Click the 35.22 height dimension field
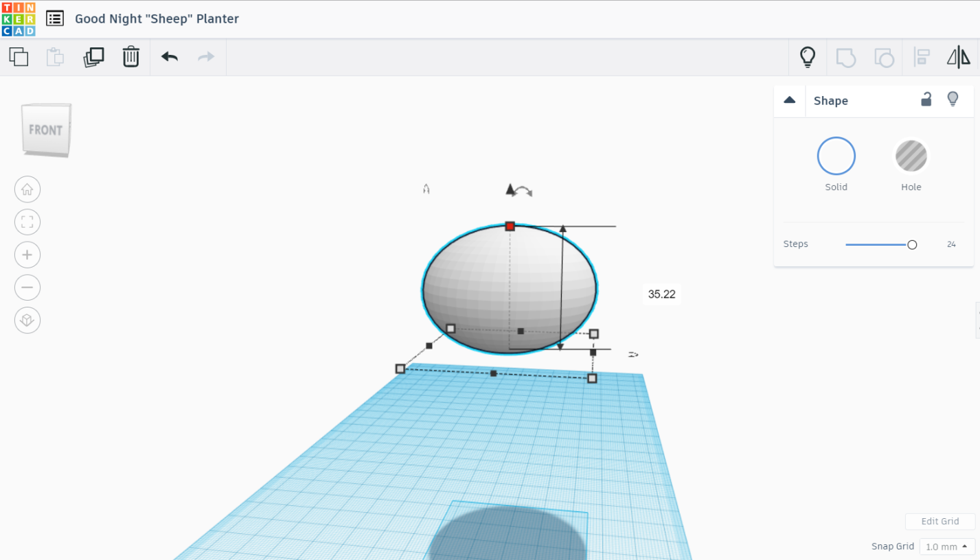The height and width of the screenshot is (560, 980). click(x=661, y=294)
